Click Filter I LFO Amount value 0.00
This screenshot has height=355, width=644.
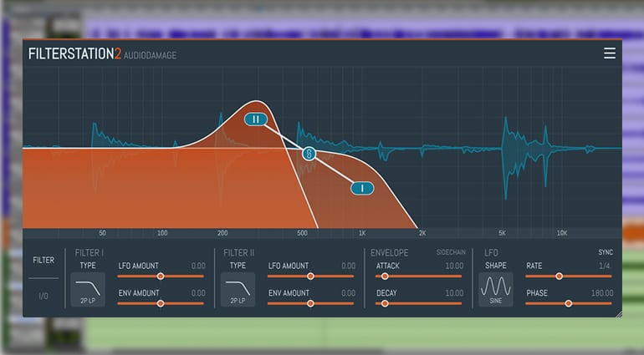pyautogui.click(x=198, y=266)
